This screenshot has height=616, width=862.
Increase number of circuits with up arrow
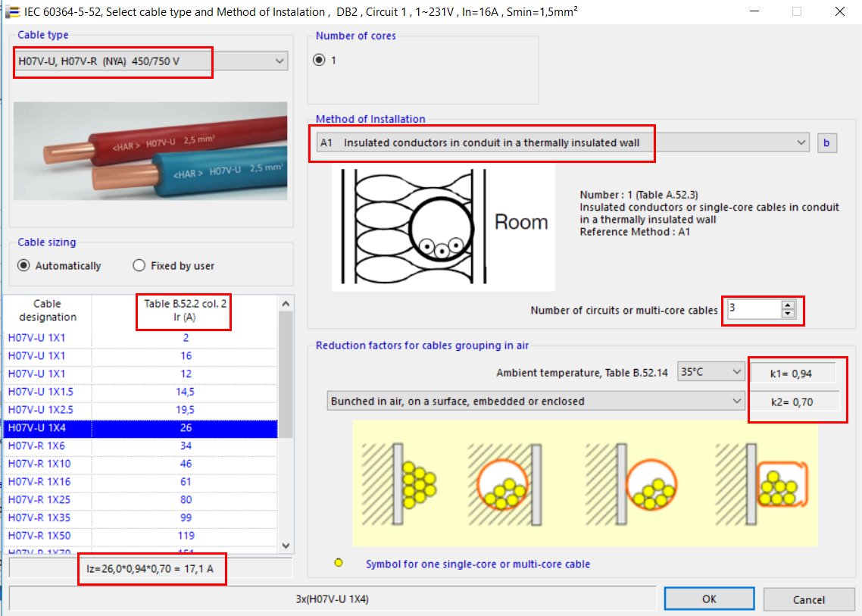(x=788, y=305)
